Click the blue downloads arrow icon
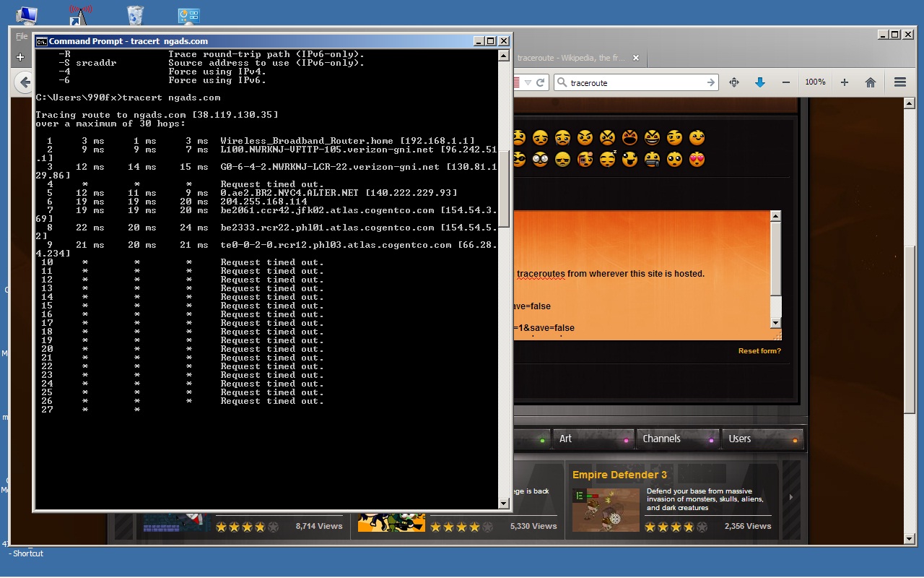 click(x=759, y=82)
